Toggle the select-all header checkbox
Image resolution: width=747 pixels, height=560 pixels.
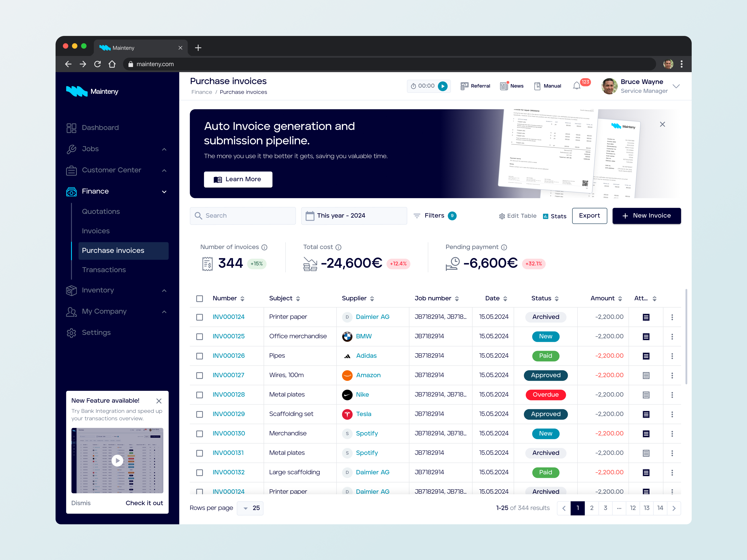[200, 299]
